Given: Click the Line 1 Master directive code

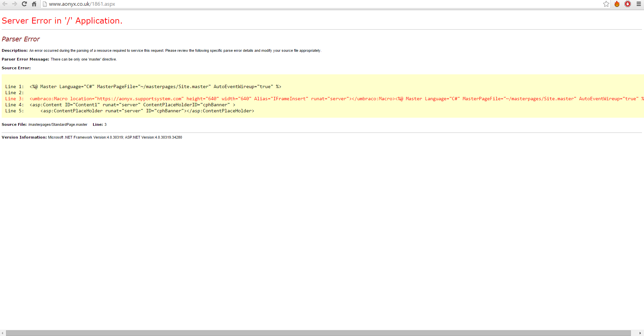Looking at the screenshot, I should [x=155, y=87].
